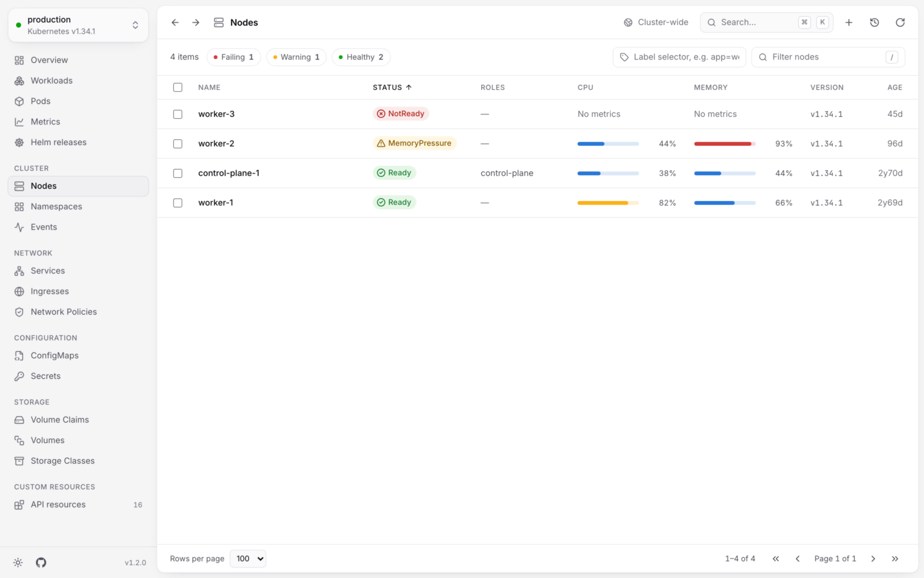The width and height of the screenshot is (924, 578).
Task: Toggle the Failing filter chip
Action: (234, 57)
